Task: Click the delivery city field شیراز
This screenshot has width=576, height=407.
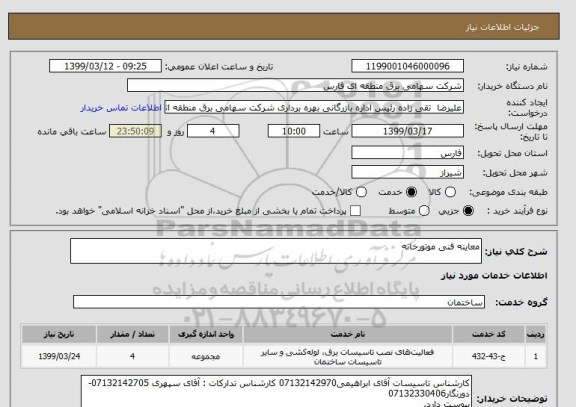Action: [x=407, y=172]
